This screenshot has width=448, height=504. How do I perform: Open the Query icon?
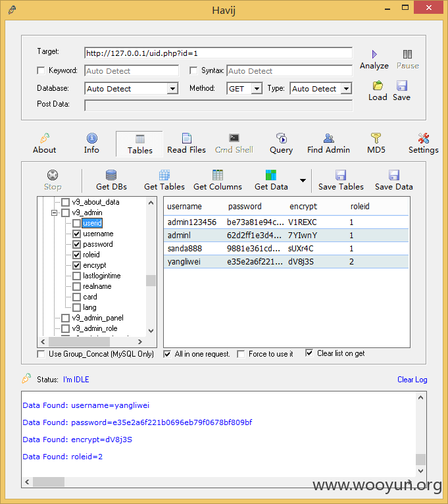pyautogui.click(x=281, y=138)
